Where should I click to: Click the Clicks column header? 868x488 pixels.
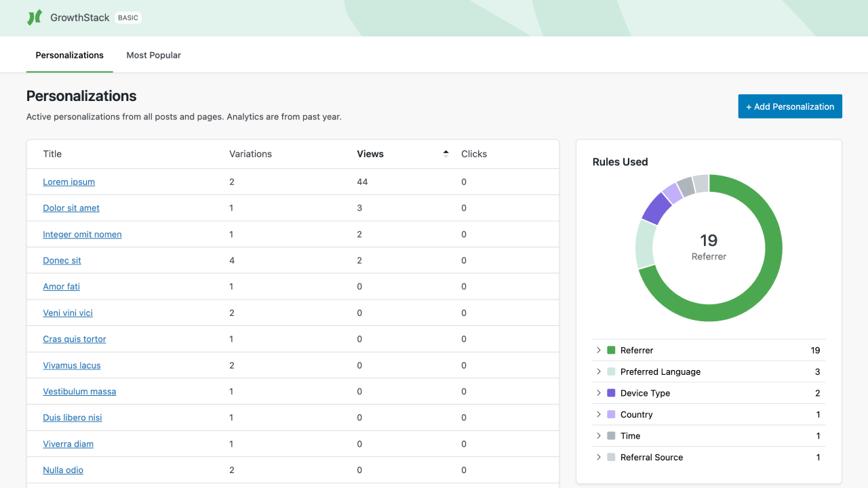point(474,153)
